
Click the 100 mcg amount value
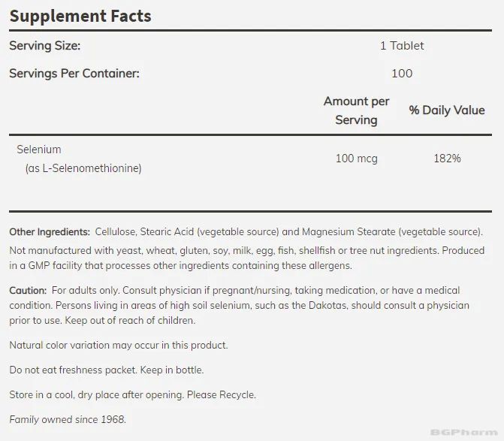click(x=356, y=159)
